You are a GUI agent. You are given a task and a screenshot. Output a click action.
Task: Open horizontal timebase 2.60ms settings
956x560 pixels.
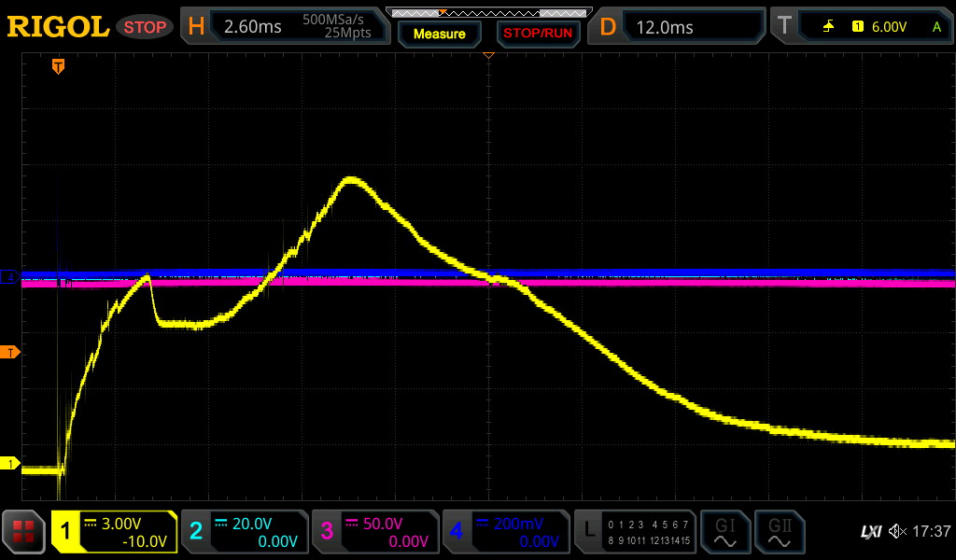(286, 27)
